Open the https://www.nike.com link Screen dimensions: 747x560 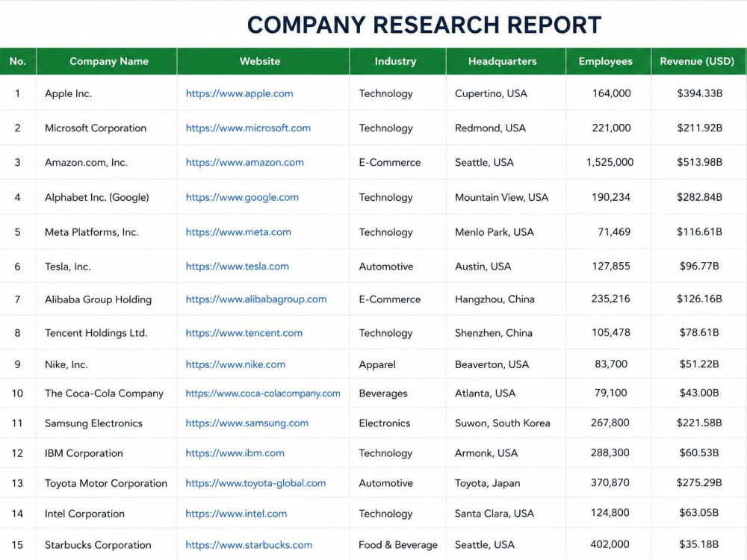pos(235,364)
